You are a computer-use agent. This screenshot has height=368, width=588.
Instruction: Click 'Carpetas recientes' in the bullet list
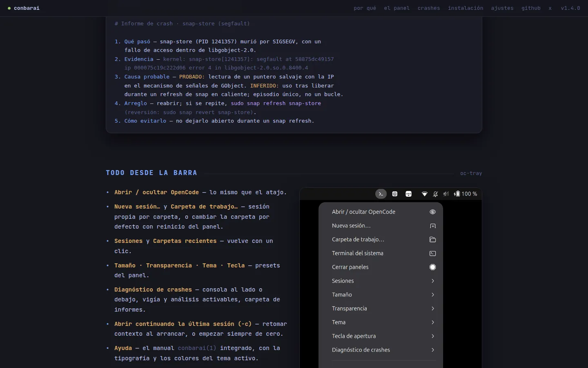pyautogui.click(x=185, y=241)
